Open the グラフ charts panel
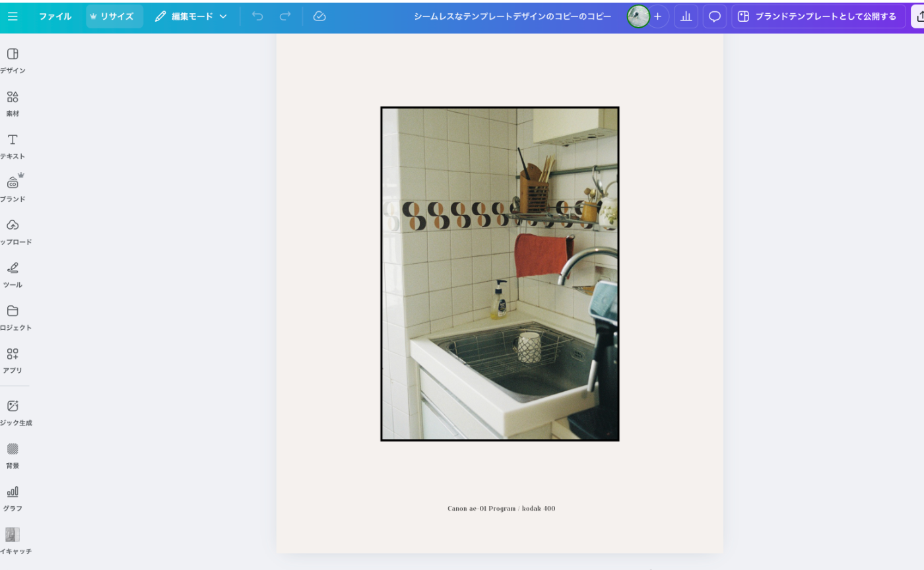 (x=13, y=497)
